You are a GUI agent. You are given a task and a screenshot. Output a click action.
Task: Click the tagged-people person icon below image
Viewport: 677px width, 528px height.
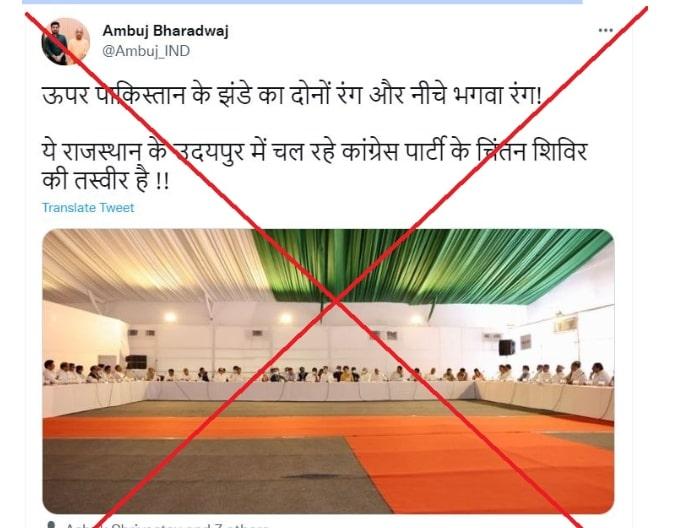(51, 525)
